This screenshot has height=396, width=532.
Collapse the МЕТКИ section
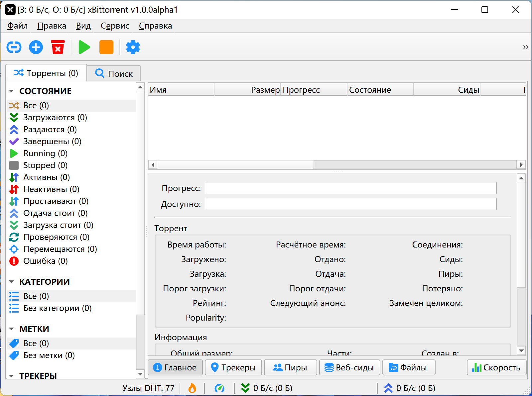[11, 329]
